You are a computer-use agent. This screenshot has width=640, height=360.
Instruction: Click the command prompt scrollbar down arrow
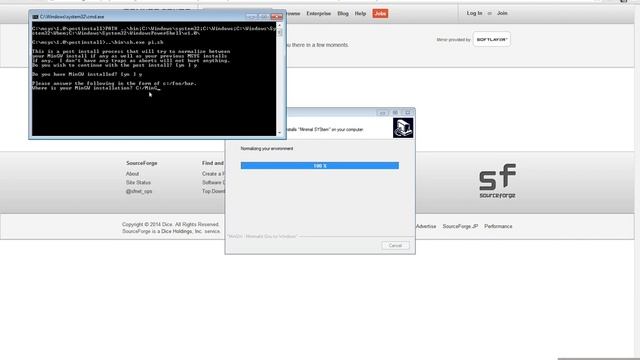pyautogui.click(x=280, y=133)
